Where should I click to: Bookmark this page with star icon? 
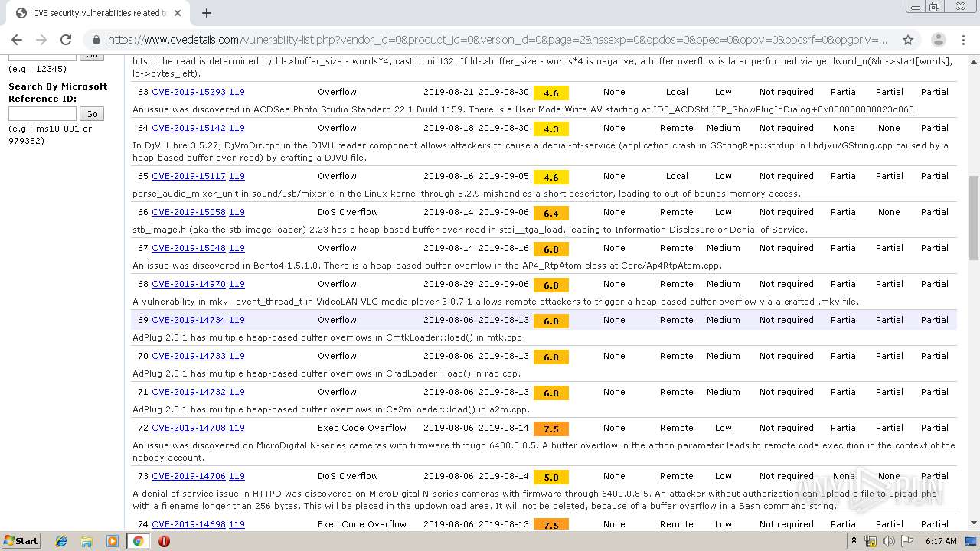908,40
